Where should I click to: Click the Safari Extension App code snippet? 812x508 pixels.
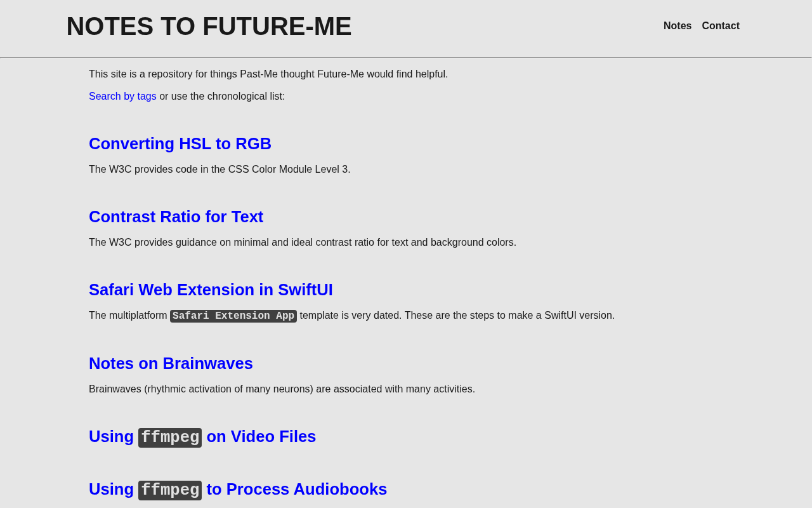(233, 316)
